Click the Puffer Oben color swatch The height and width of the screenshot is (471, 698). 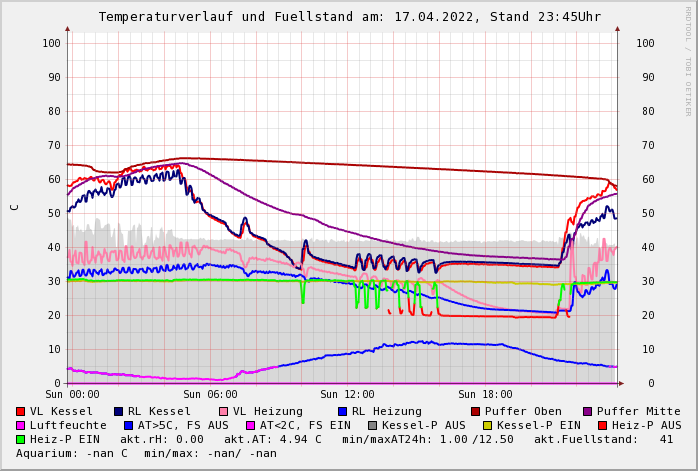pos(475,411)
